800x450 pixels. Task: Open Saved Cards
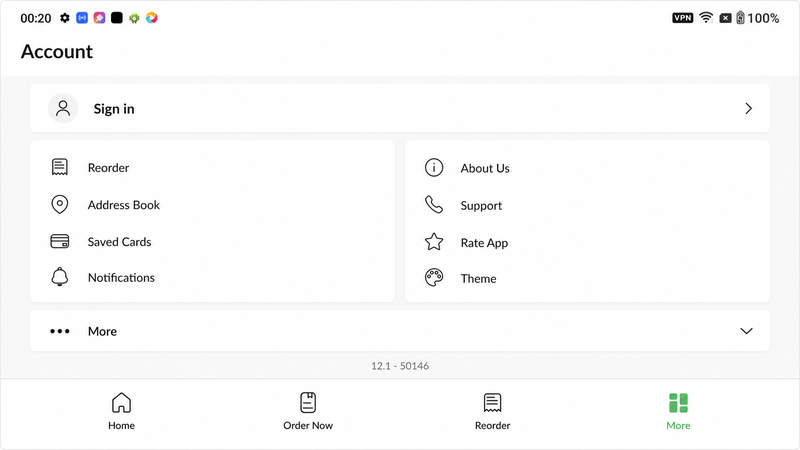(119, 242)
